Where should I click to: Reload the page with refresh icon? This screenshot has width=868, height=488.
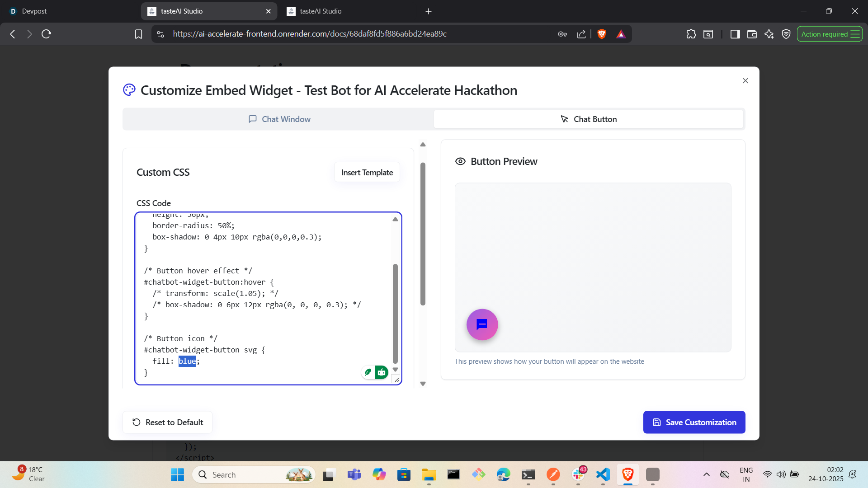point(46,34)
